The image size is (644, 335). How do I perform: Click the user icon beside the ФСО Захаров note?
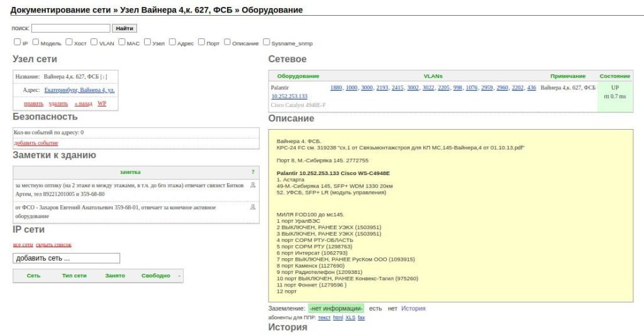click(253, 207)
